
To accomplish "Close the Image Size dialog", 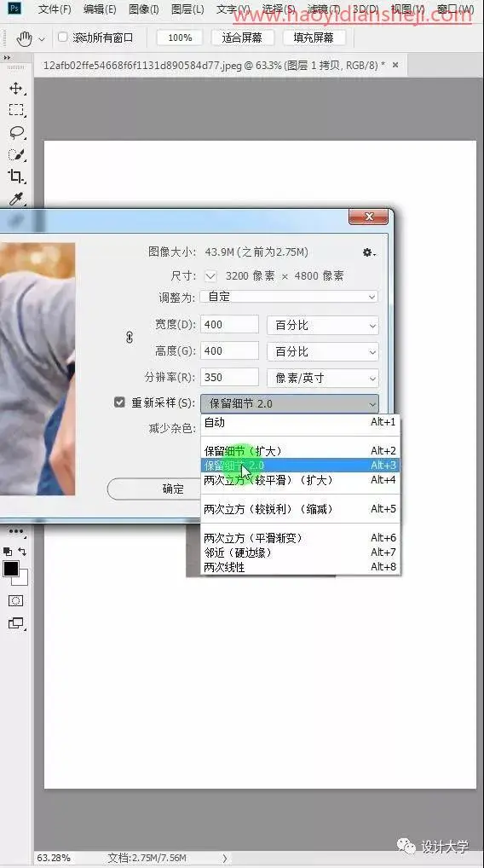I will tap(368, 217).
